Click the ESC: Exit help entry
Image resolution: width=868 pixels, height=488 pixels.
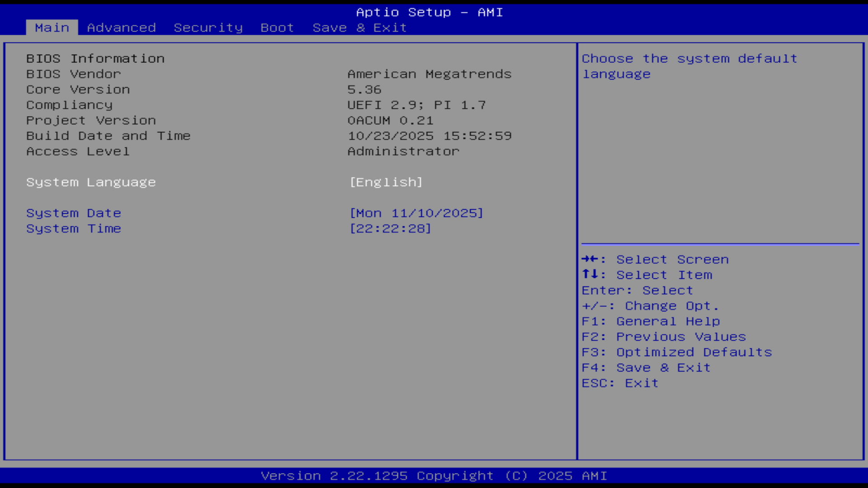tap(620, 383)
